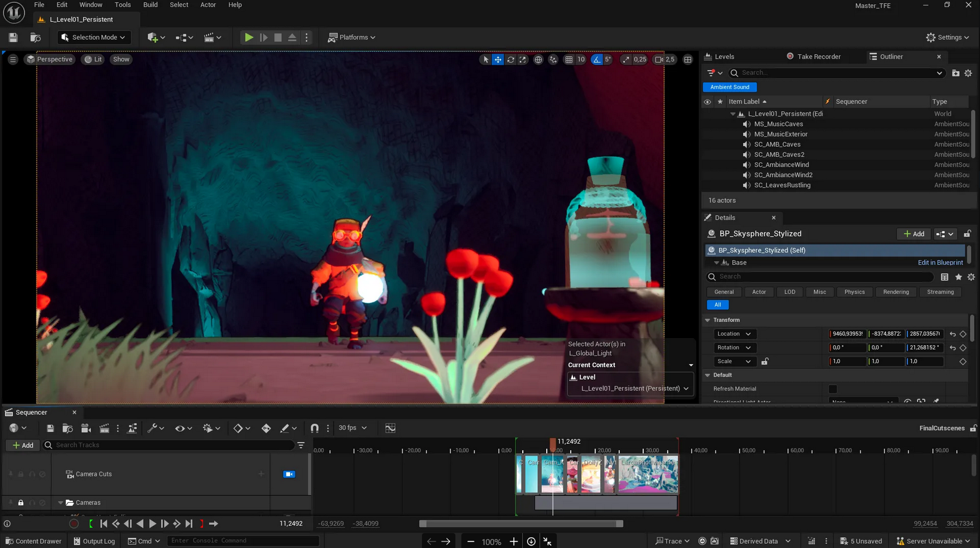The height and width of the screenshot is (548, 980).
Task: Click the Content Drawer button
Action: click(x=33, y=541)
